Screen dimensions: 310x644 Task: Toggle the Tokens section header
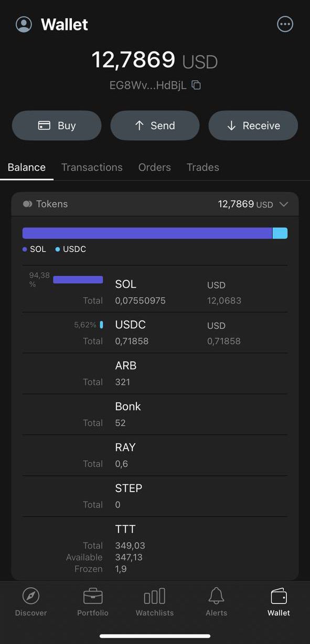pyautogui.click(x=155, y=204)
